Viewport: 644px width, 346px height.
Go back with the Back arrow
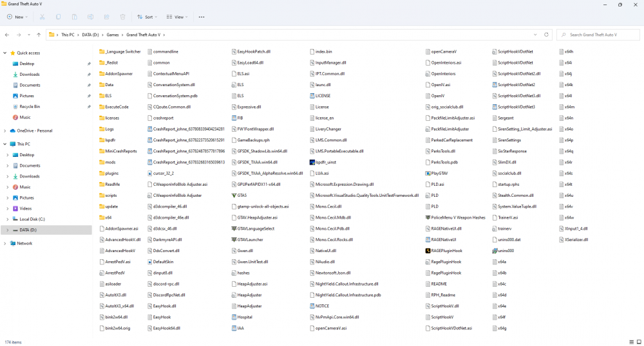coord(7,35)
